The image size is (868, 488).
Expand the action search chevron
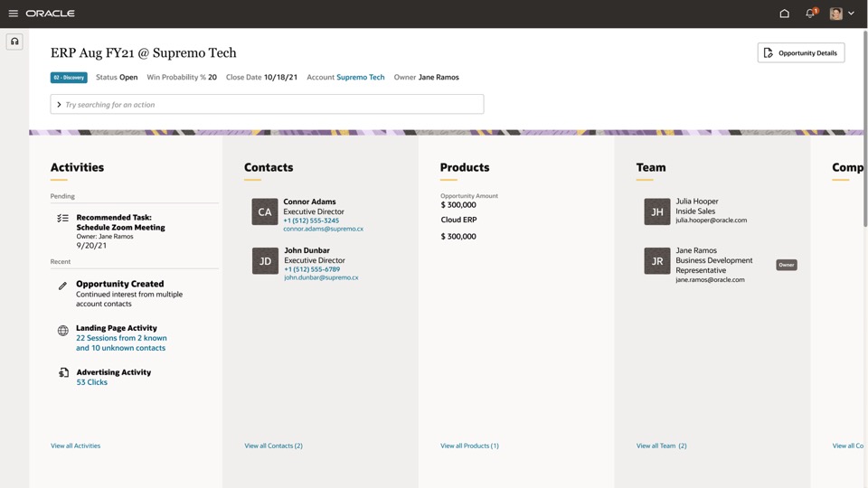pyautogui.click(x=59, y=105)
